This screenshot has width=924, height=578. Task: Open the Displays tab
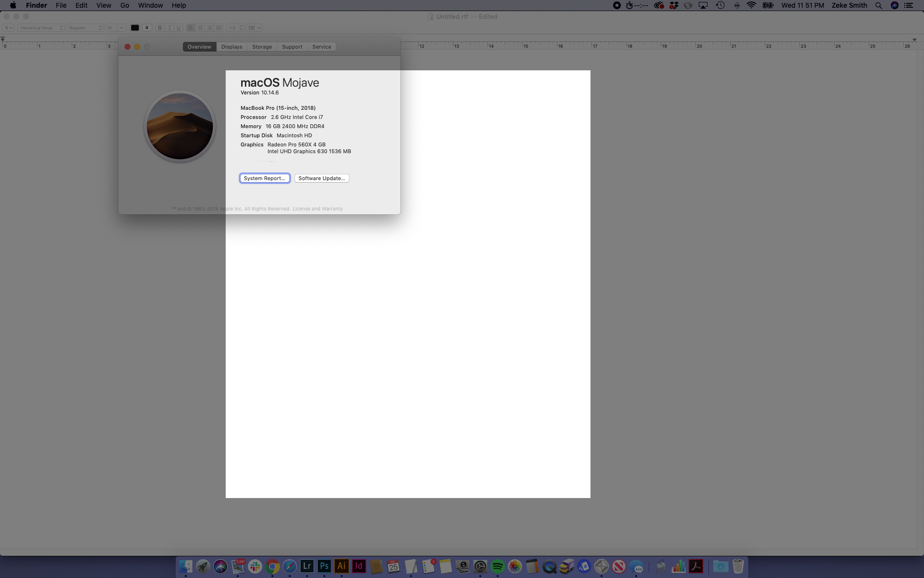[231, 47]
